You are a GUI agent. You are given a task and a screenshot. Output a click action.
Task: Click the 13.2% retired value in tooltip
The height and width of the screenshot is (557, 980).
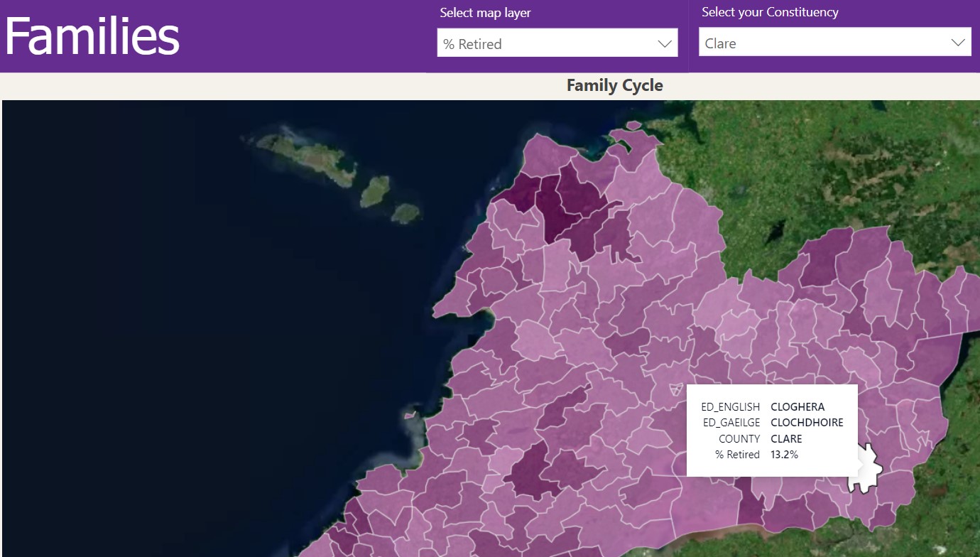point(784,454)
